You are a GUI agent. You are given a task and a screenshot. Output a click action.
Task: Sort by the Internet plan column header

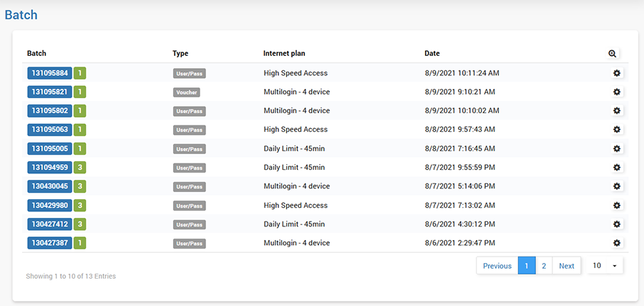tap(284, 54)
